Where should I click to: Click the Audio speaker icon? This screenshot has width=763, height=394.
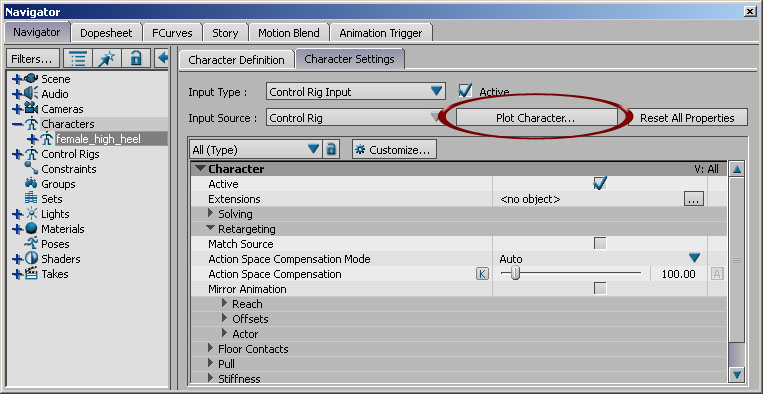coord(31,93)
